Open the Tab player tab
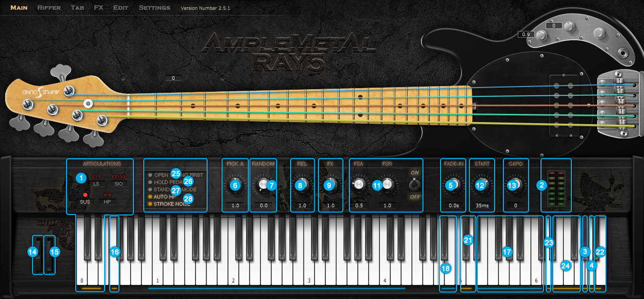The height and width of the screenshot is (299, 644). [x=78, y=8]
